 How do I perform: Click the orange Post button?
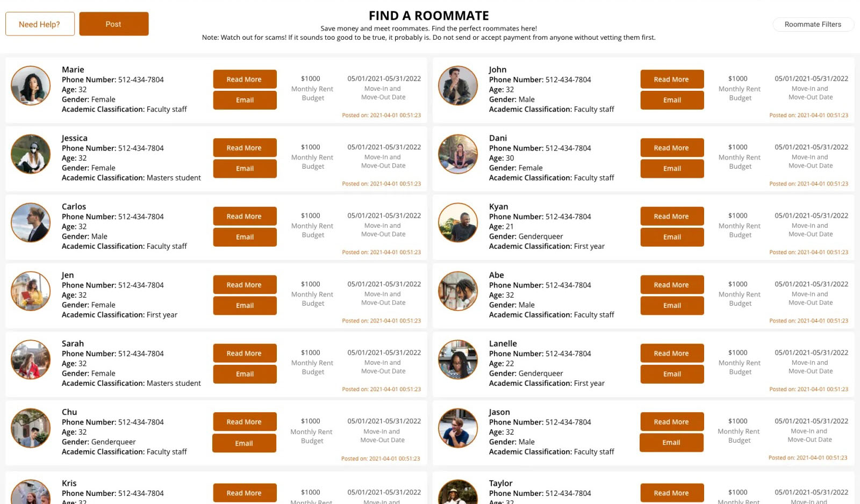tap(113, 24)
